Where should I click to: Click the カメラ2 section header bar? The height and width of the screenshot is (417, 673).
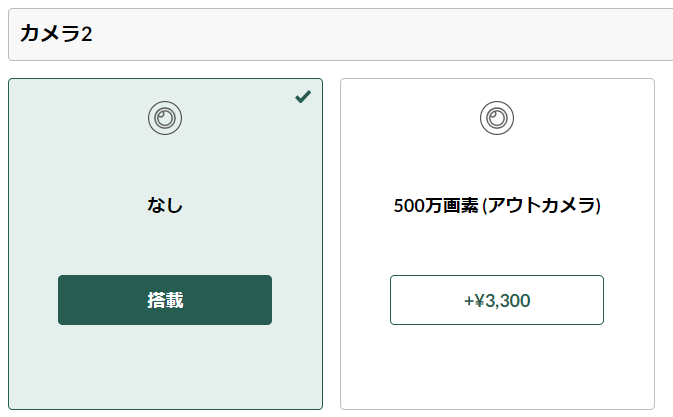click(340, 34)
